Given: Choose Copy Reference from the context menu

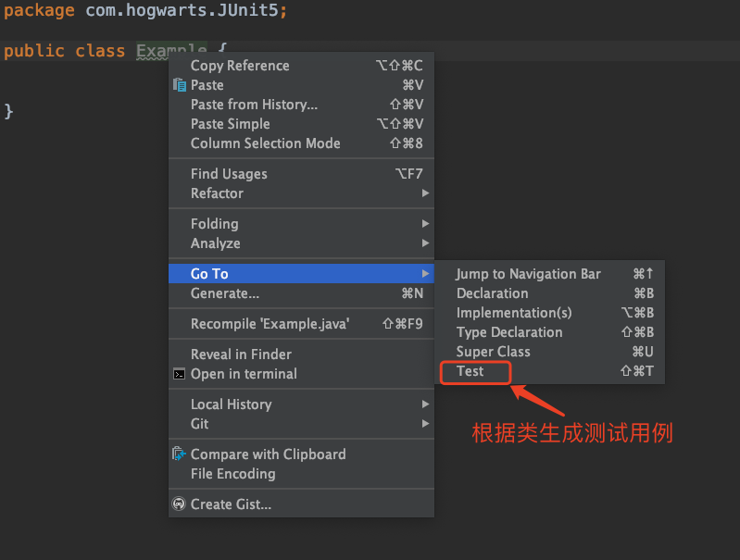Looking at the screenshot, I should 240,66.
